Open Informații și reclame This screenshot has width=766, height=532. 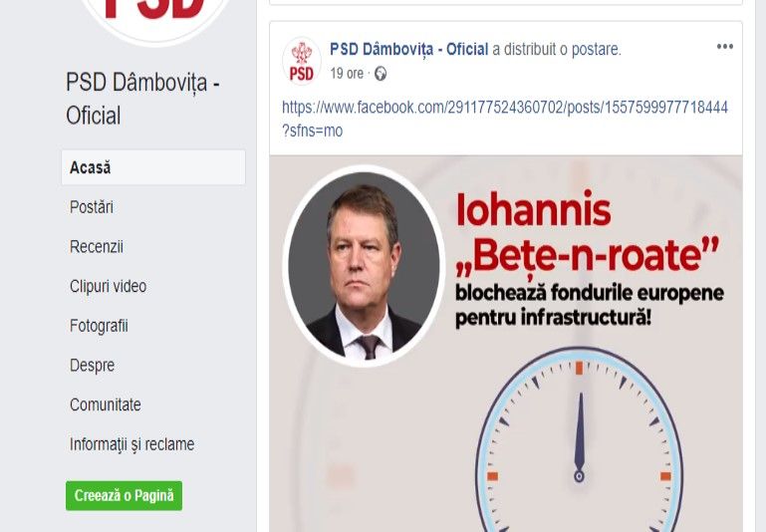[x=131, y=444]
